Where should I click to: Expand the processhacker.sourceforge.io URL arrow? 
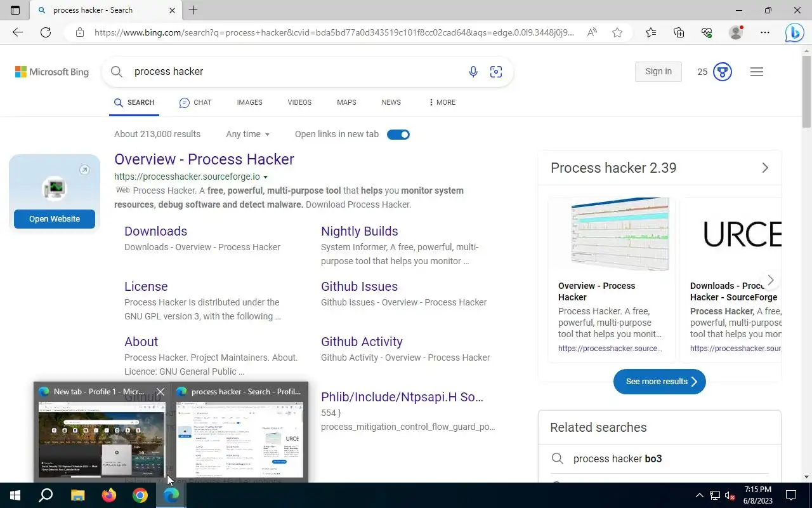click(265, 177)
